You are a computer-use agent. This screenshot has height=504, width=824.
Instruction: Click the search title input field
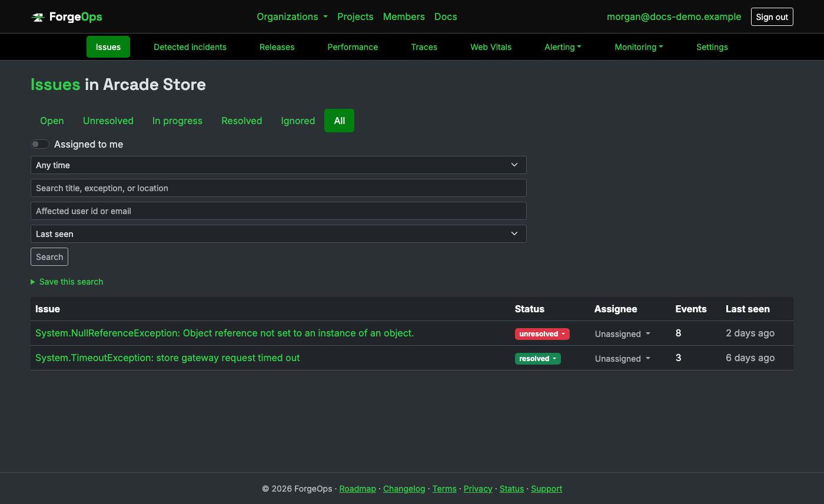[x=278, y=188]
